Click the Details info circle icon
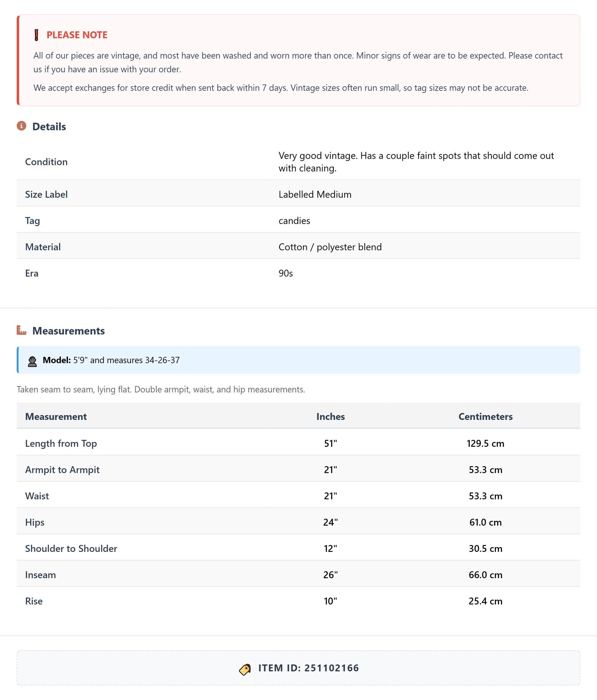 point(21,126)
